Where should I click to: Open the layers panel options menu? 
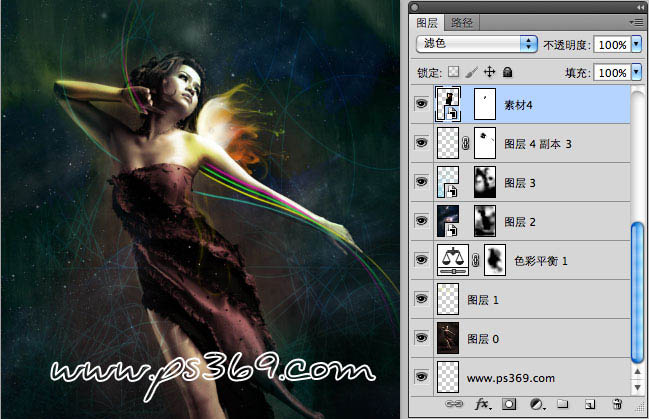point(636,21)
